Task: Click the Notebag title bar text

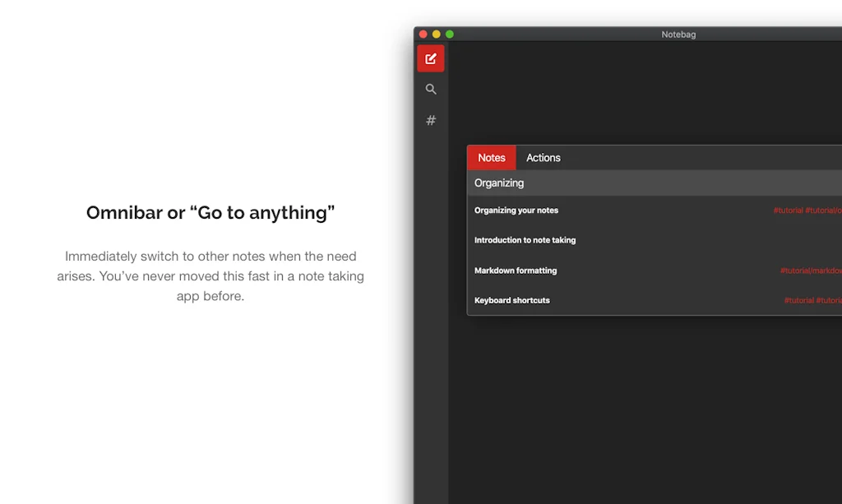Action: pos(678,34)
